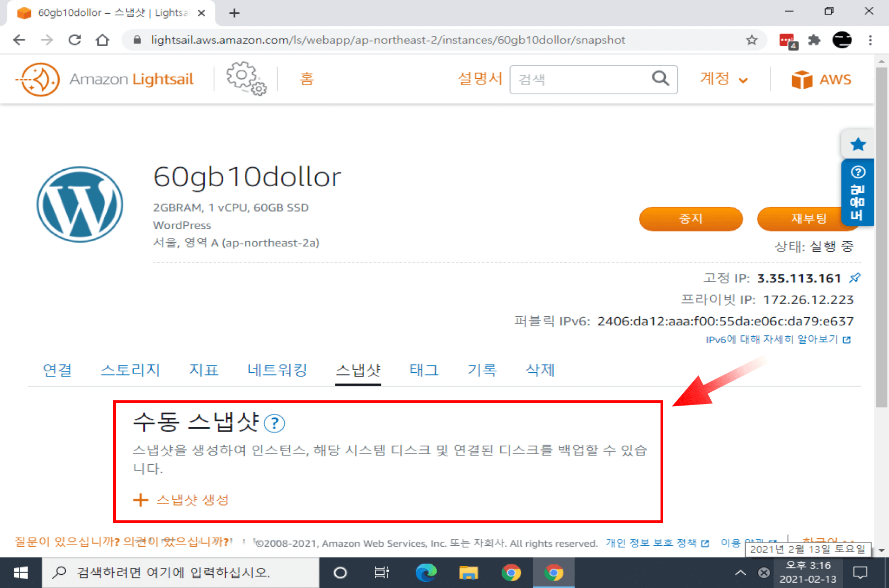Open Cortana circle icon in taskbar
Viewport: 889px width, 588px height.
[x=341, y=573]
